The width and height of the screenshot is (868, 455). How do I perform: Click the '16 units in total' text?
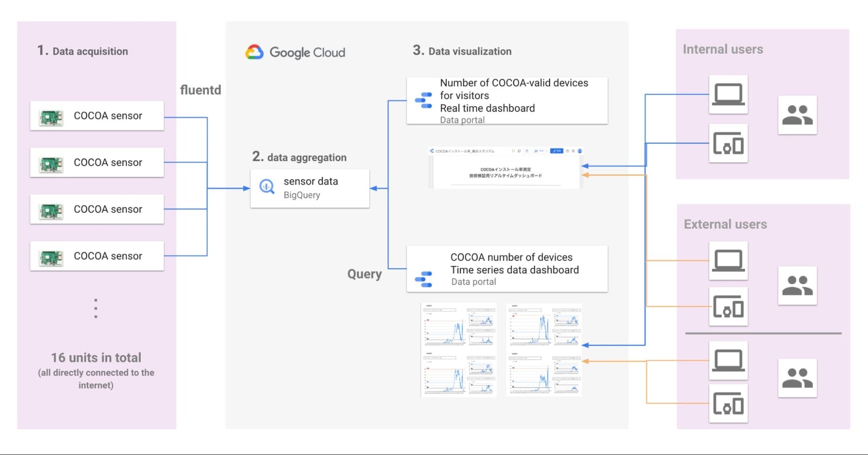click(x=96, y=357)
